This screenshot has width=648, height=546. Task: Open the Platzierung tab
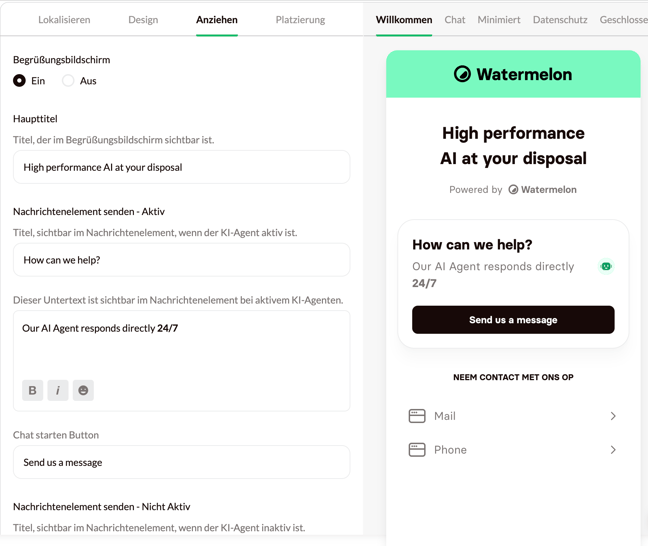300,20
